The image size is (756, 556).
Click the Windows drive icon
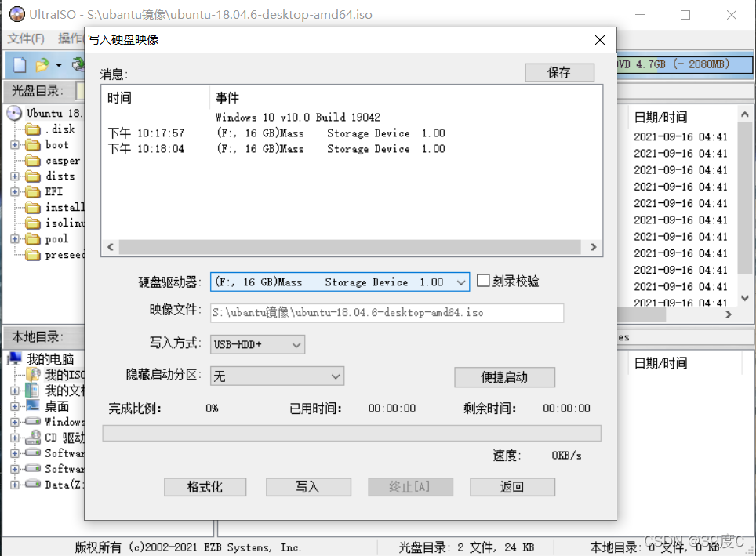pos(33,421)
